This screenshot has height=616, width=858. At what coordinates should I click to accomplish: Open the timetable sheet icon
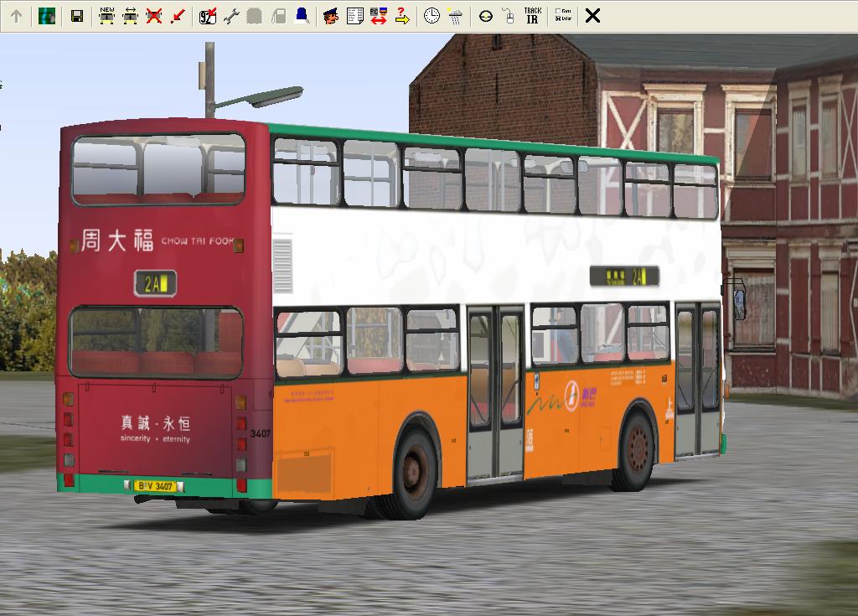(354, 17)
